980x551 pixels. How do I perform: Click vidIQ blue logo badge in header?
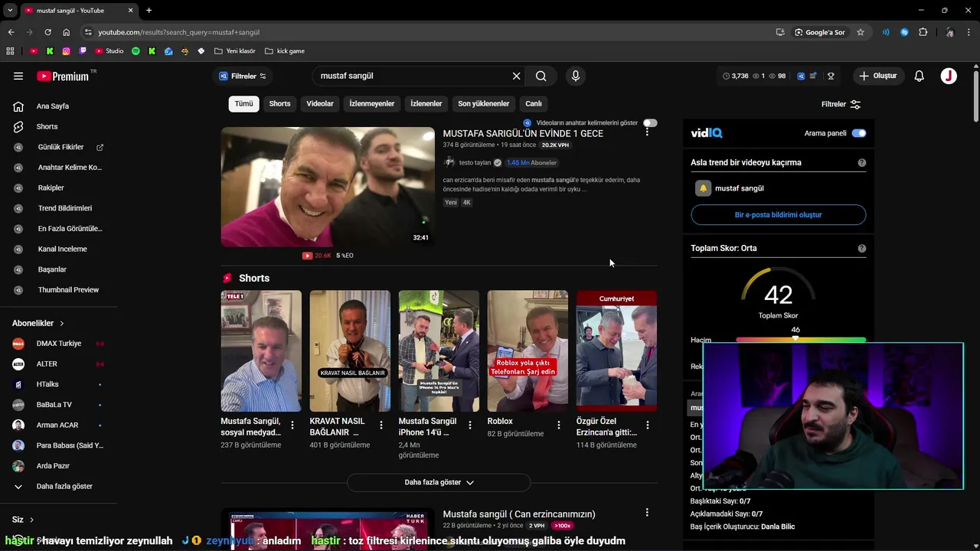801,76
